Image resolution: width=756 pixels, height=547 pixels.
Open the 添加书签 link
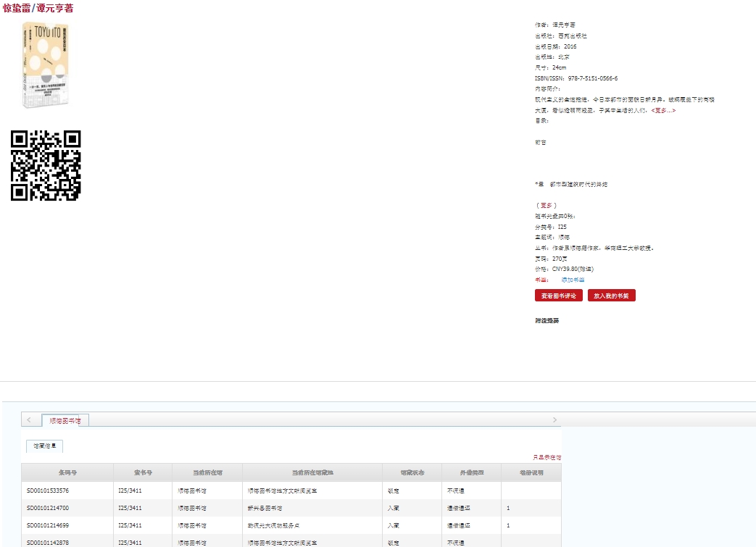(573, 280)
